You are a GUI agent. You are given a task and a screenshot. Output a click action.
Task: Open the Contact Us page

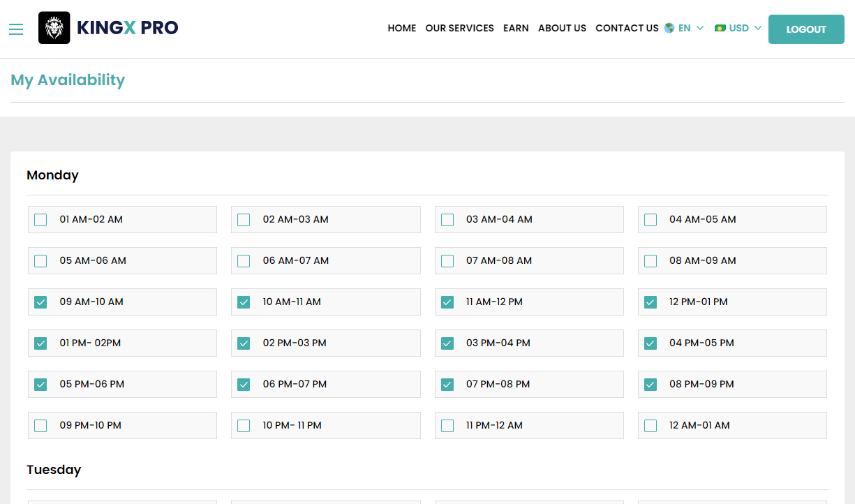point(627,28)
